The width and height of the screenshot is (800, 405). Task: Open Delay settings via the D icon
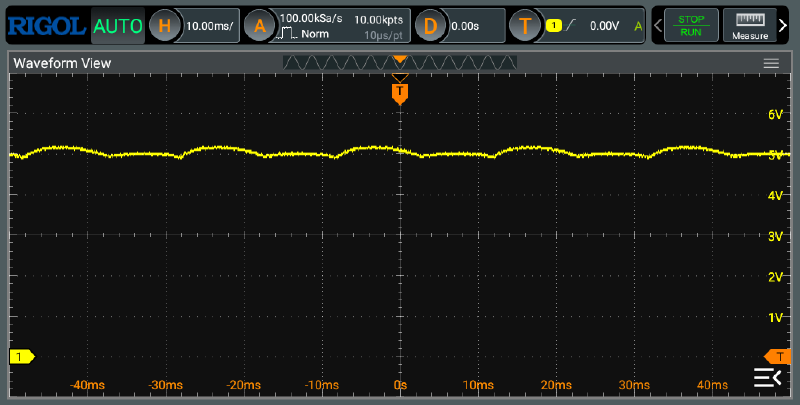[x=430, y=26]
